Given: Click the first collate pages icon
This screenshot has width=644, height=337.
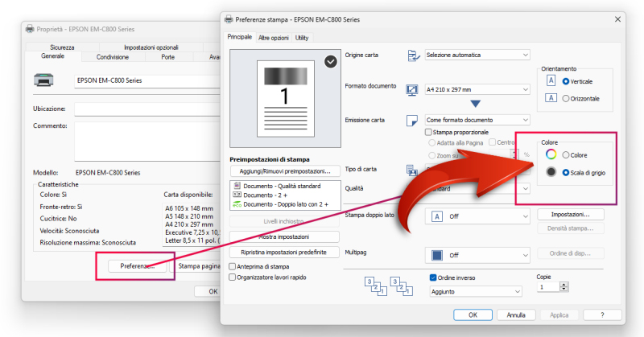Looking at the screenshot, I should 375,286.
